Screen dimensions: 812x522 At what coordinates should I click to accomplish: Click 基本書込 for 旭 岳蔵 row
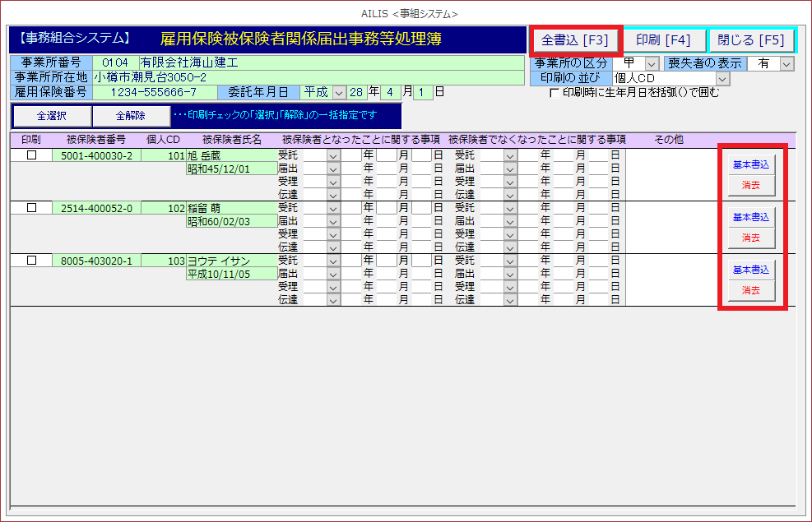(750, 164)
